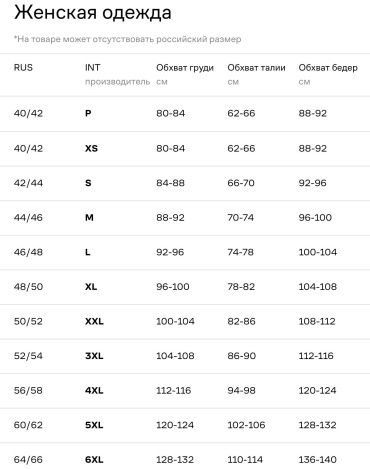This screenshot has height=469, width=370.
Task: Pick the L size label
Action: [88, 252]
